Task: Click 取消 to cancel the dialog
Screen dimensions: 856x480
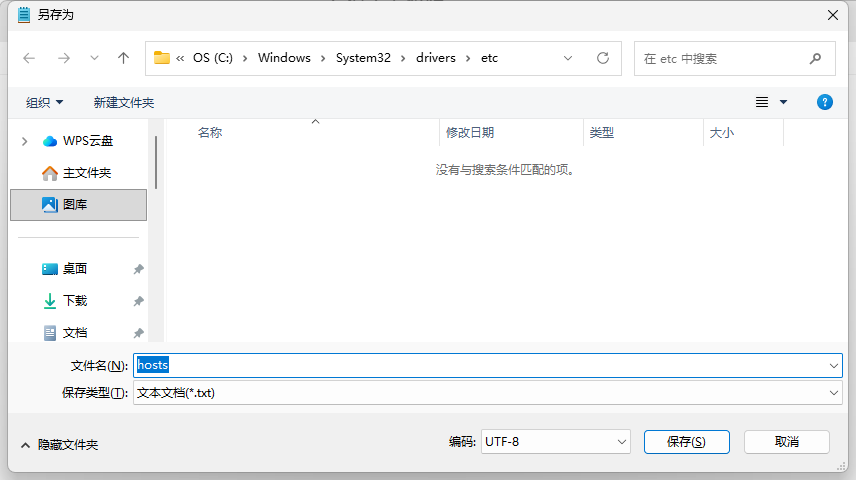Action: tap(787, 442)
